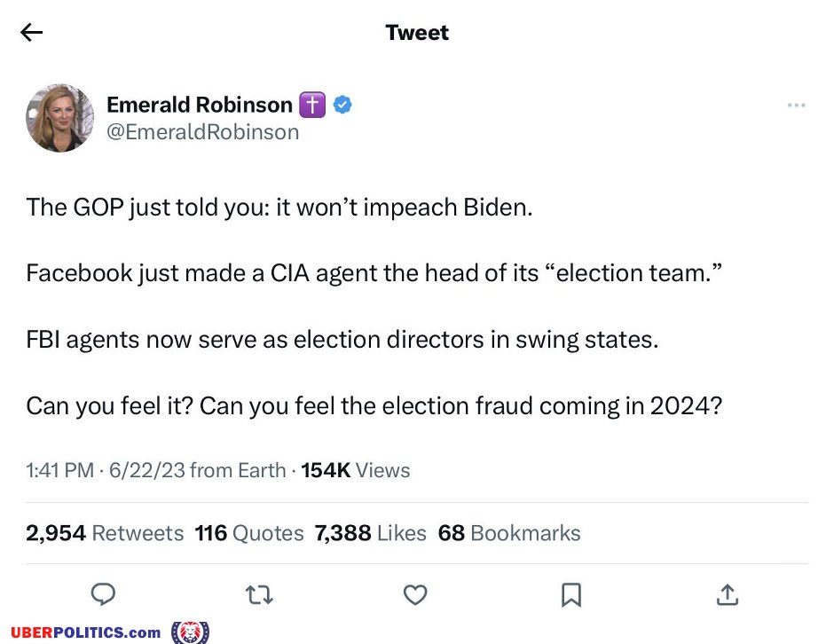The image size is (834, 644).
Task: Open the Emerald Robinson display name
Action: click(199, 105)
